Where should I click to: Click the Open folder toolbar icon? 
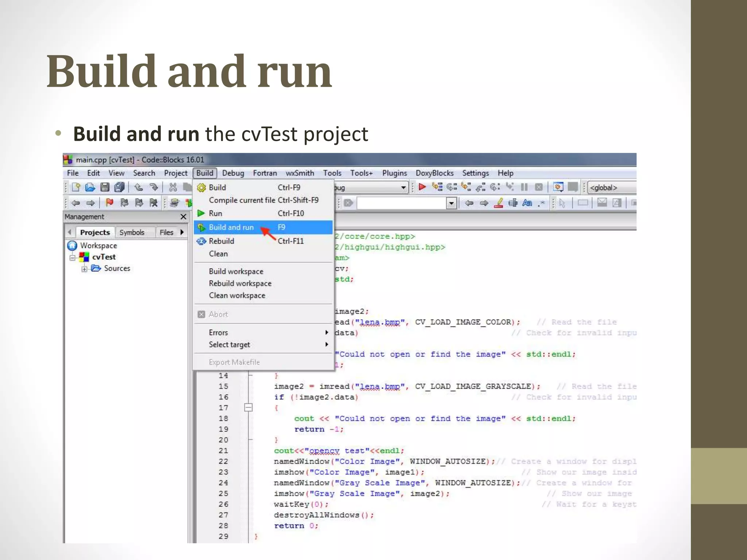pos(90,187)
